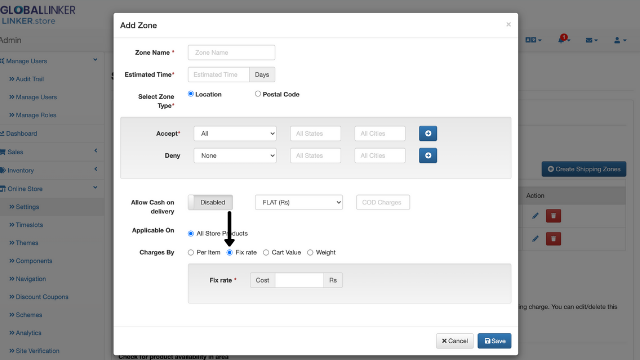Open the FLAT (Rs) dropdown
The width and height of the screenshot is (640, 360).
point(299,202)
